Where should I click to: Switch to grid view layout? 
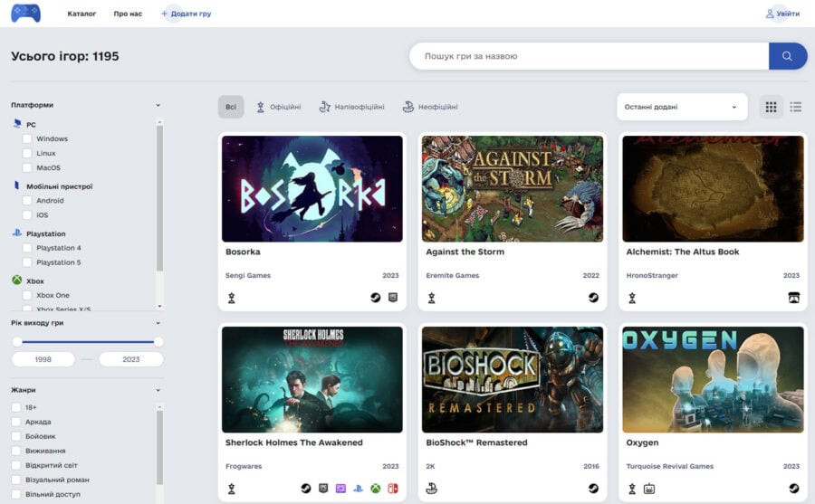pyautogui.click(x=772, y=107)
